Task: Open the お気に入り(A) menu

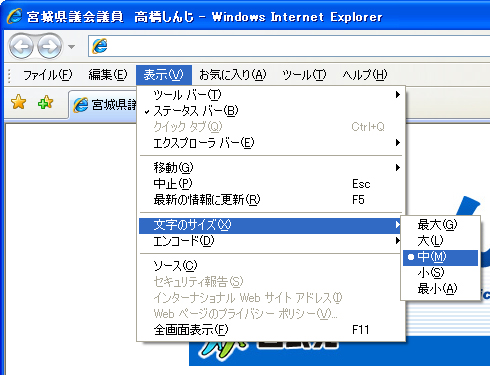Action: 232,75
